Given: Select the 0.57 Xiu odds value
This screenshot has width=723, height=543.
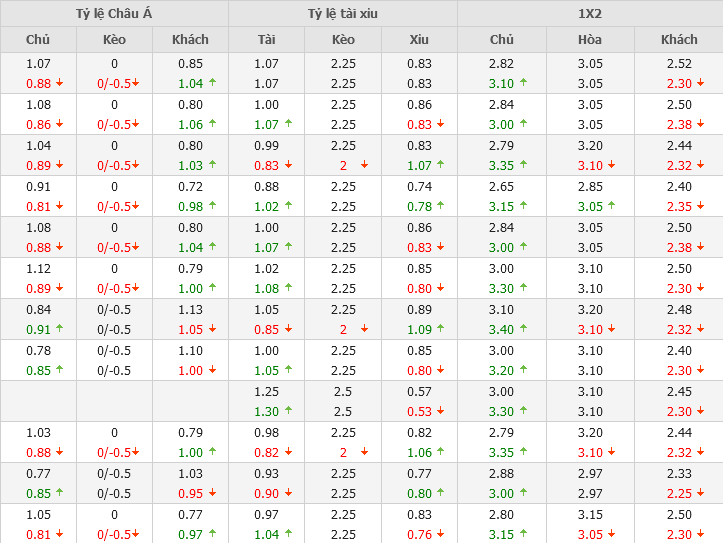Looking at the screenshot, I should tap(419, 391).
